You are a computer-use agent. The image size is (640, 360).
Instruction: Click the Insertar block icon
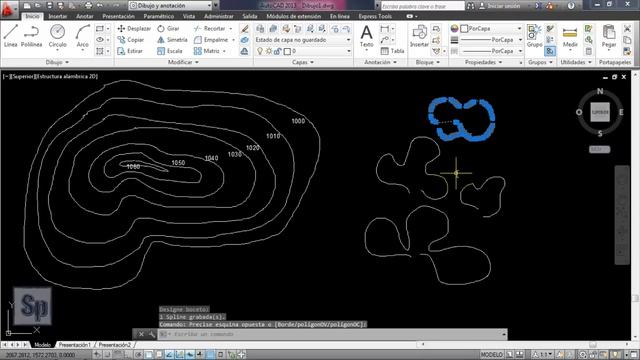tap(419, 36)
